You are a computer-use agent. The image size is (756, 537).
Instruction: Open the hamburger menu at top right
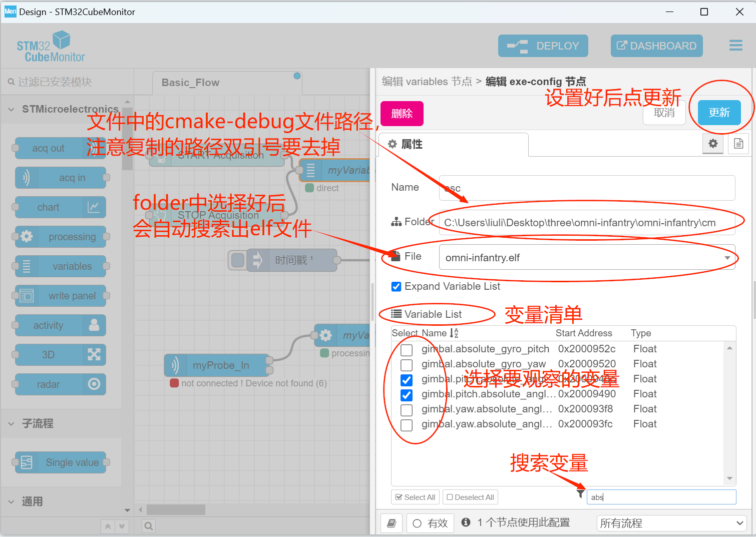735,45
